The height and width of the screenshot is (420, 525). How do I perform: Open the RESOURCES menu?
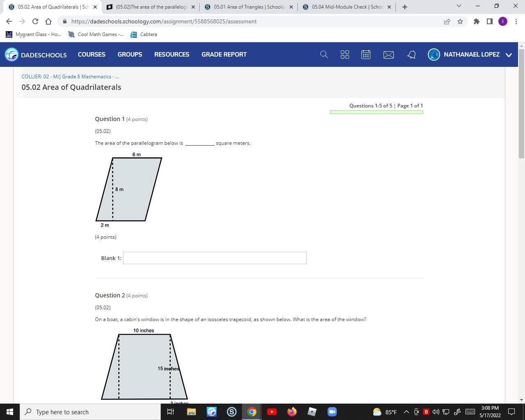click(x=171, y=55)
